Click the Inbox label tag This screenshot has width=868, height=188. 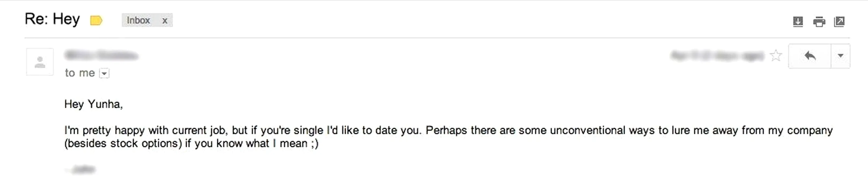(x=138, y=20)
